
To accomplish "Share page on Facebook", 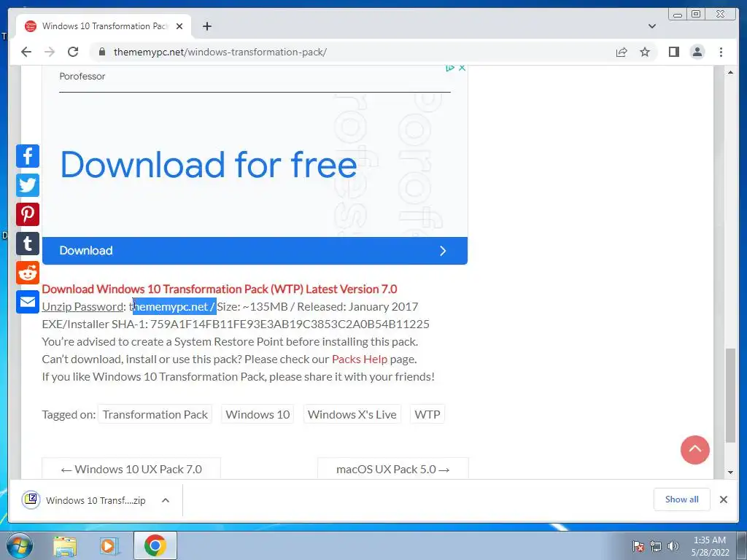I will 28,156.
